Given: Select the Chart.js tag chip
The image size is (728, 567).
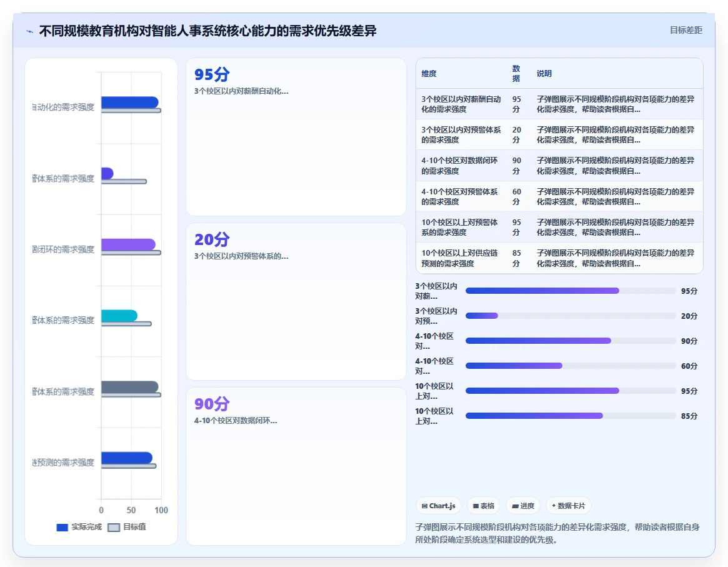Looking at the screenshot, I should point(438,506).
